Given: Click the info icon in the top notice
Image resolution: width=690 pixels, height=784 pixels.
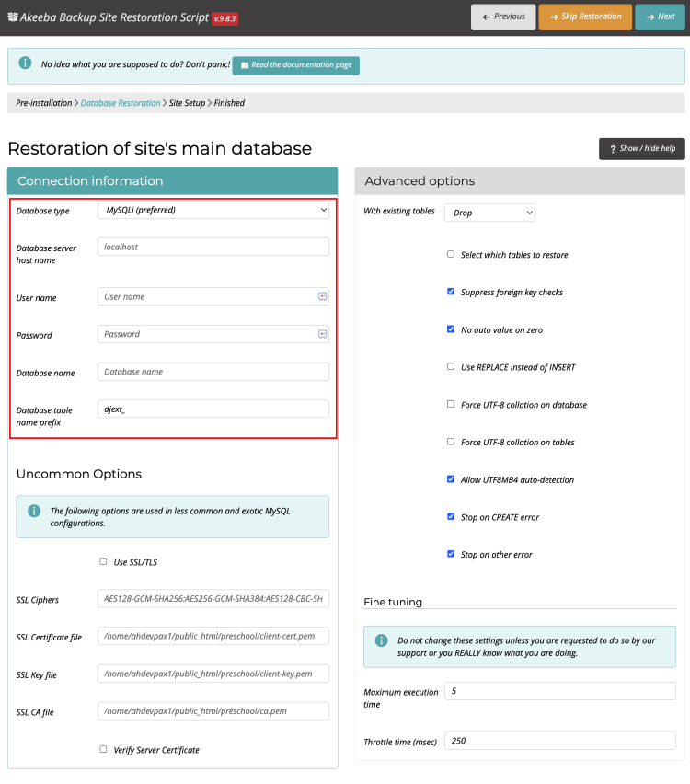Looking at the screenshot, I should click(x=25, y=63).
